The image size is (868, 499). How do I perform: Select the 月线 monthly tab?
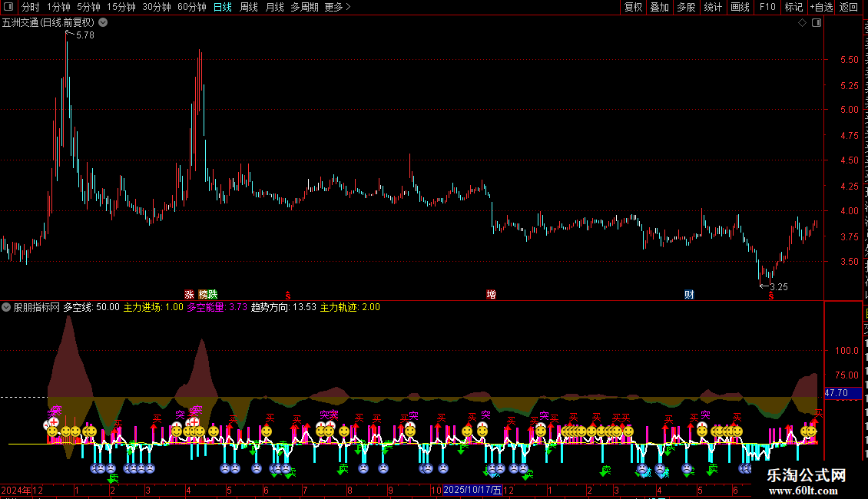[274, 7]
